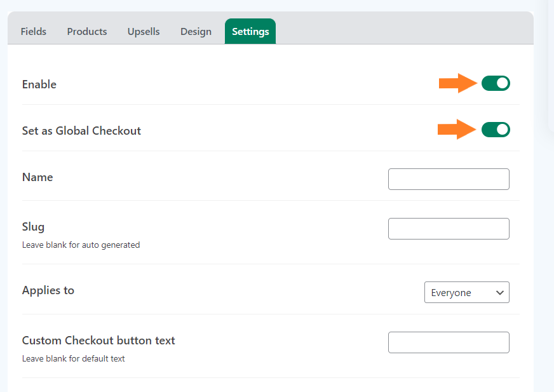
Task: Click the Enable setting label
Action: [39, 84]
